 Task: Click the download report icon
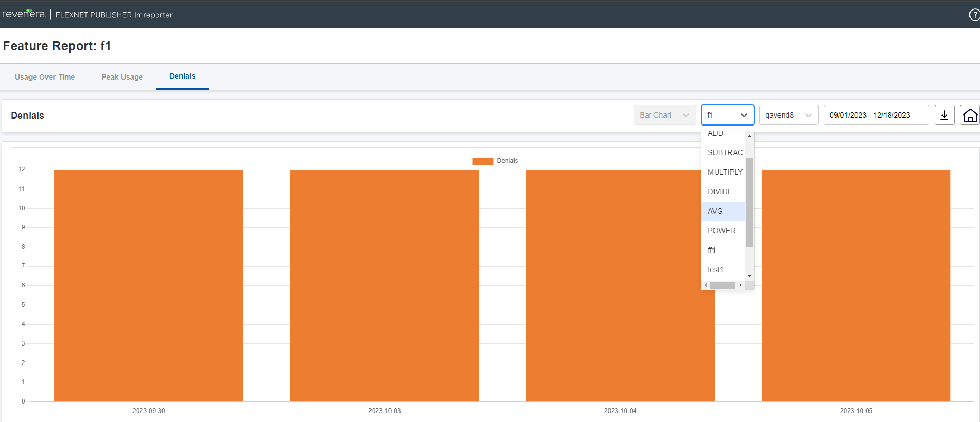(944, 115)
